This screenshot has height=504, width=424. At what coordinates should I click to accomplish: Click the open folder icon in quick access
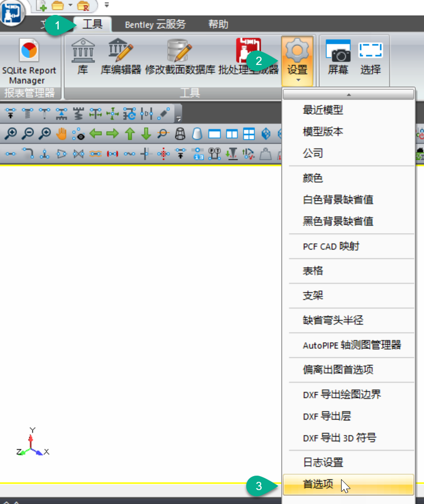point(58,6)
